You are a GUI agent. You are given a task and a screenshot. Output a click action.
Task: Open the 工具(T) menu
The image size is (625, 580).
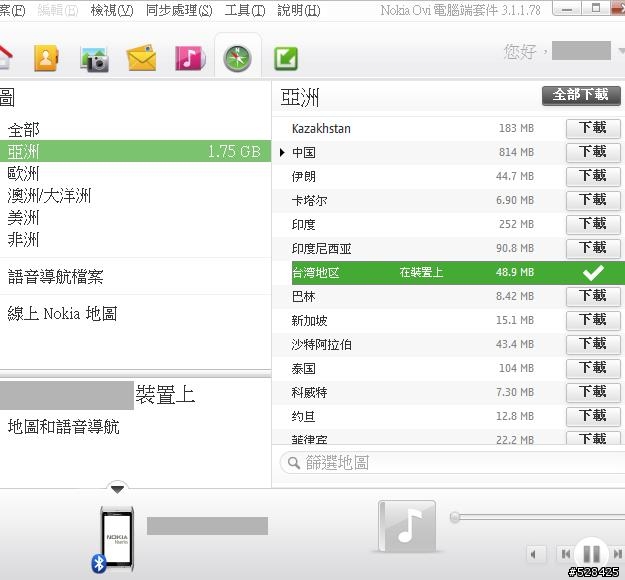(x=245, y=10)
